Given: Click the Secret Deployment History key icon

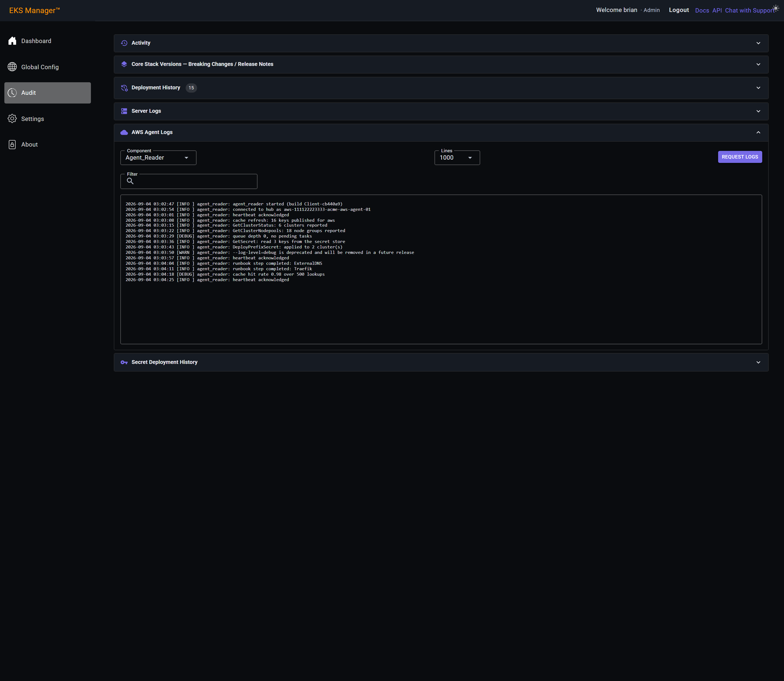Looking at the screenshot, I should coord(124,362).
